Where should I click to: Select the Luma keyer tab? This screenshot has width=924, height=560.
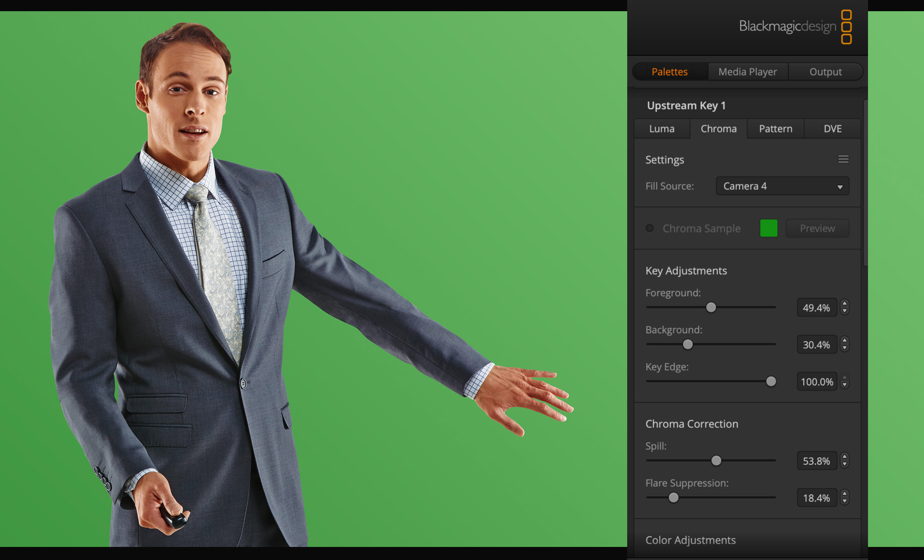coord(662,129)
